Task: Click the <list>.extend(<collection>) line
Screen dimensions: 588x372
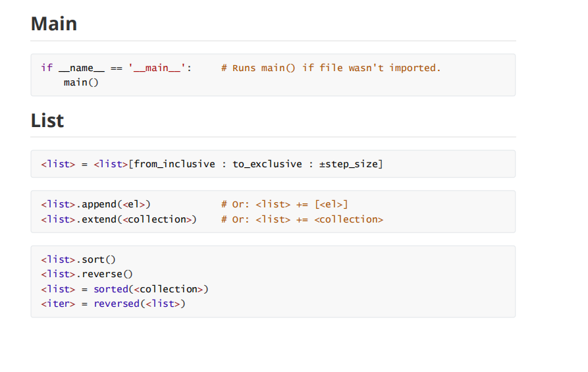Action: pyautogui.click(x=119, y=219)
